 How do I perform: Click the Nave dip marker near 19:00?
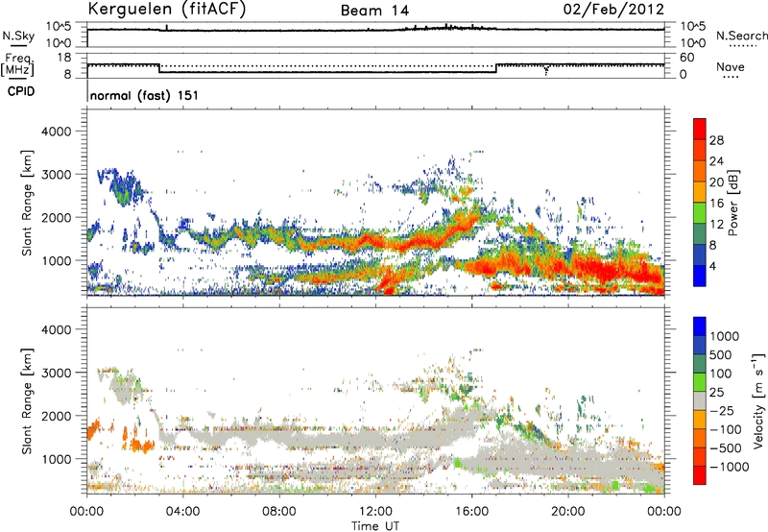coord(546,70)
